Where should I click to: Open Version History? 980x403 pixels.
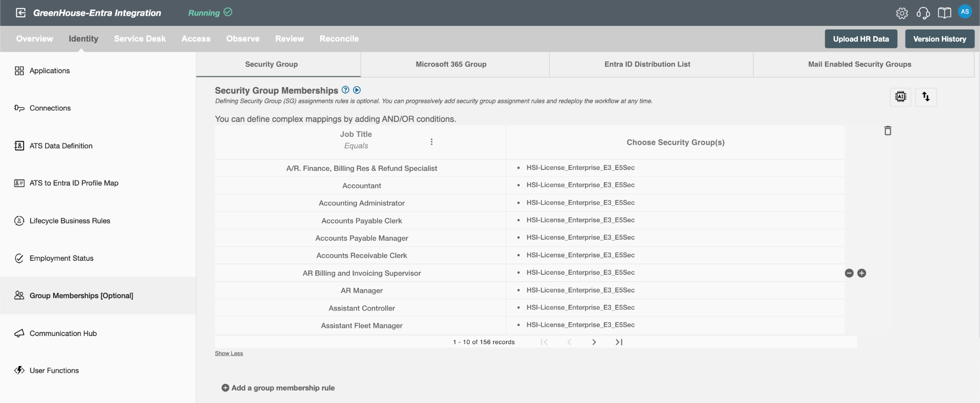pos(939,39)
